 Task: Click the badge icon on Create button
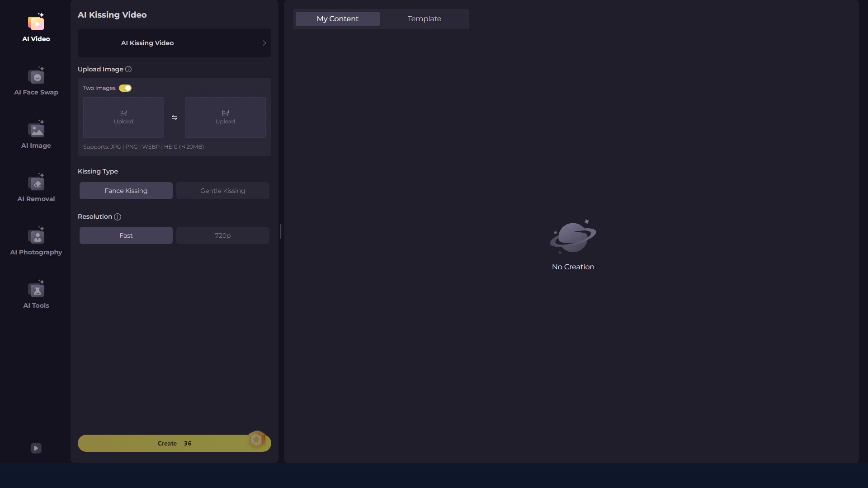click(256, 439)
